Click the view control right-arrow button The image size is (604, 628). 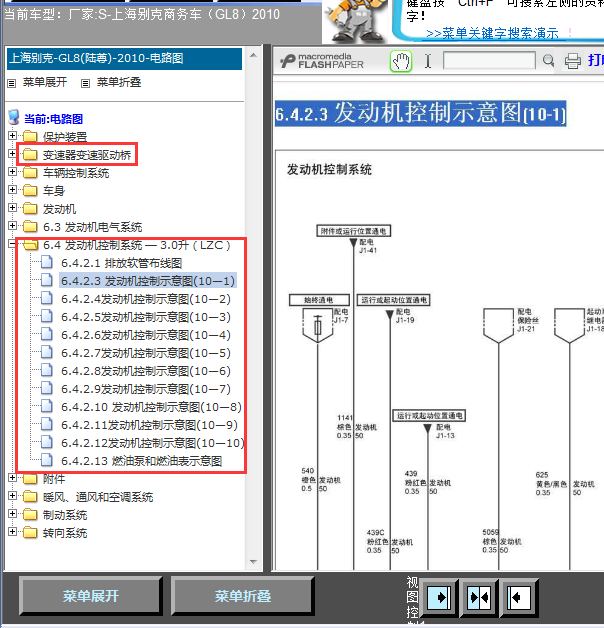[439, 598]
